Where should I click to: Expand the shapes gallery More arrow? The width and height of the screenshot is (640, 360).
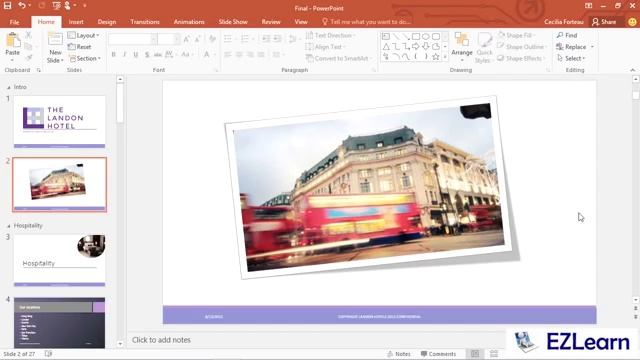coord(445,57)
